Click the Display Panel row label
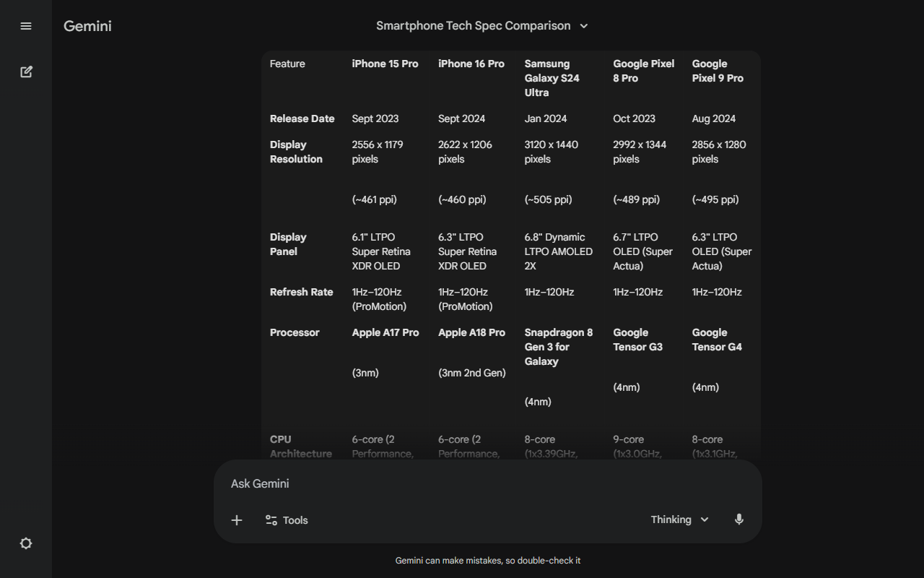 point(288,244)
